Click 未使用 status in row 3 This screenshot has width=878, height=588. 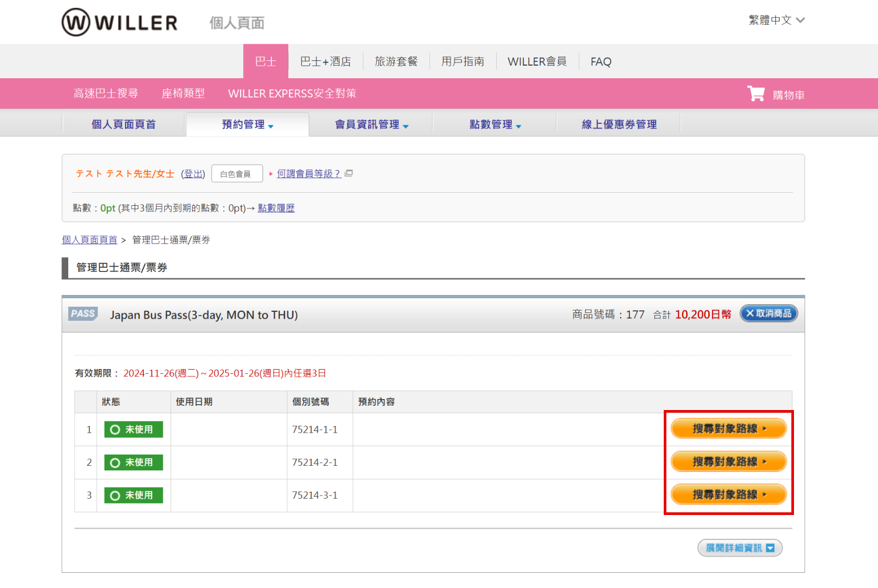(133, 495)
